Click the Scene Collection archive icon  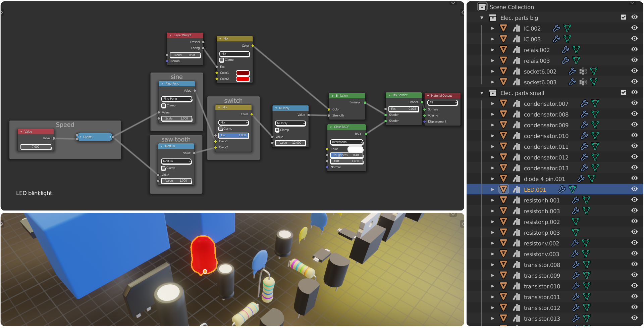point(482,7)
